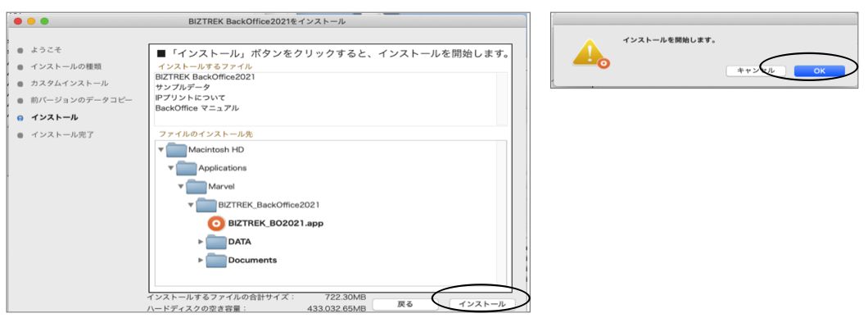
Task: Click the Macintosh HD label
Action: point(216,150)
